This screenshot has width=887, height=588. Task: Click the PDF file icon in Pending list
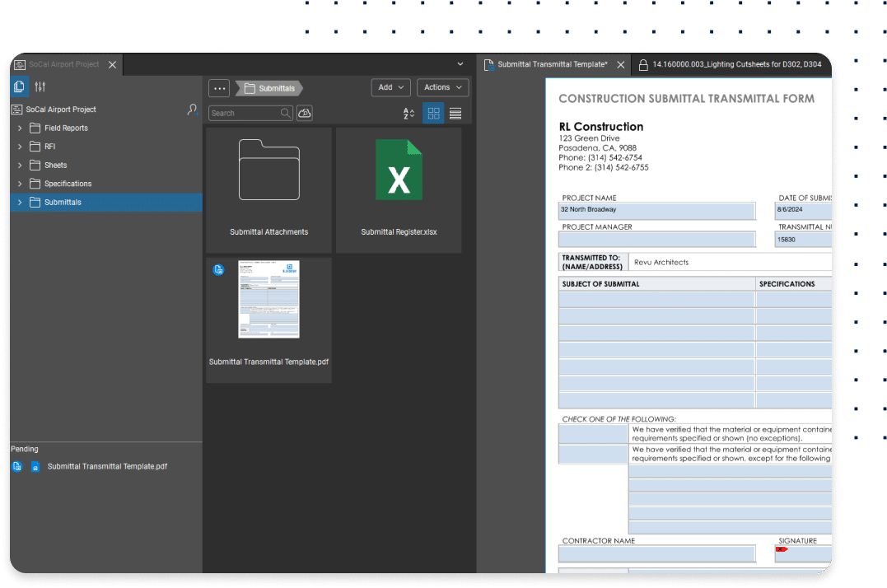coord(35,466)
